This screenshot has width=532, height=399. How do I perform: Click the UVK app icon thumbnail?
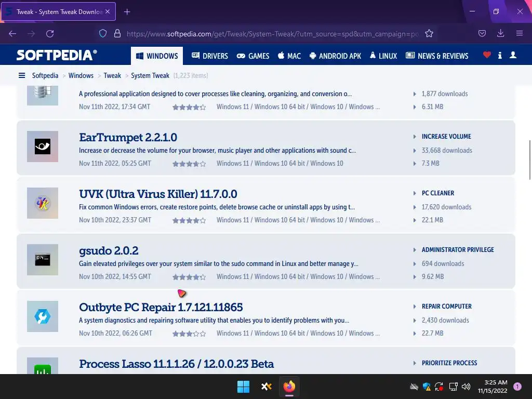click(43, 203)
